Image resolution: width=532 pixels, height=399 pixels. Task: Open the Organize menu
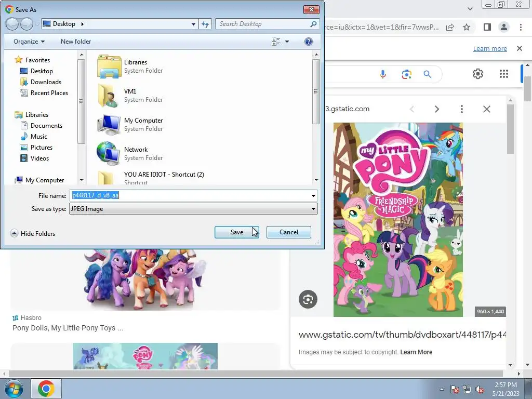[x=29, y=42]
